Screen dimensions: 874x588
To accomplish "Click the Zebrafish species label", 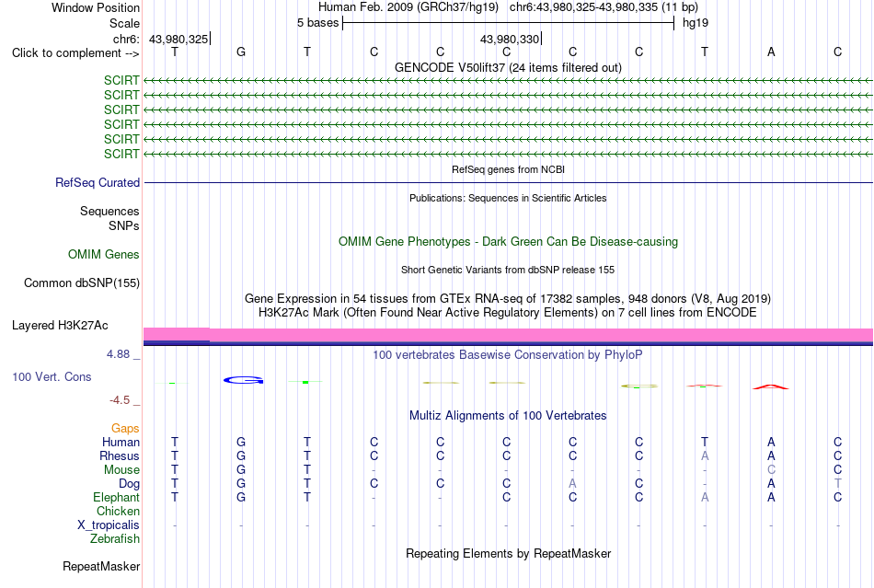I will (115, 539).
